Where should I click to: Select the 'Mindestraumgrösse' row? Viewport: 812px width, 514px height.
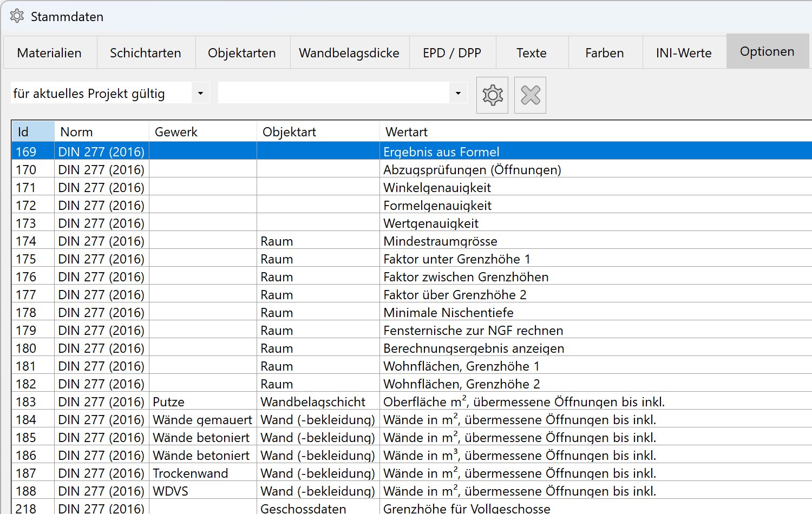411,241
